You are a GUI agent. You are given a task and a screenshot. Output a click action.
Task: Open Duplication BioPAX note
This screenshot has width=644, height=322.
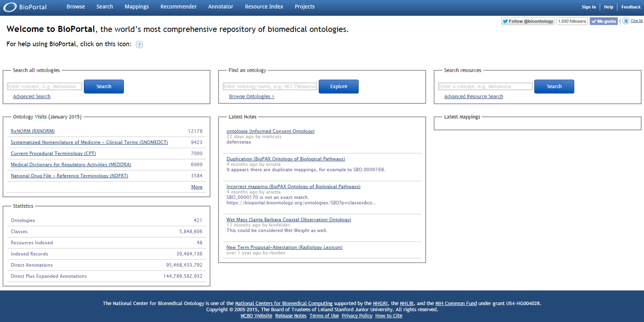tap(286, 159)
